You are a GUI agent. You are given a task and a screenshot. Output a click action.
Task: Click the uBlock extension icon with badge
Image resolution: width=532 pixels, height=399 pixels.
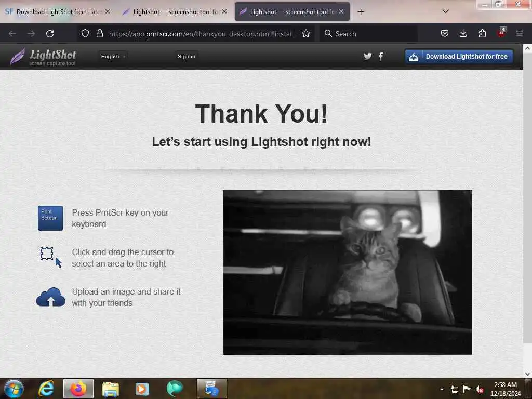(x=501, y=33)
